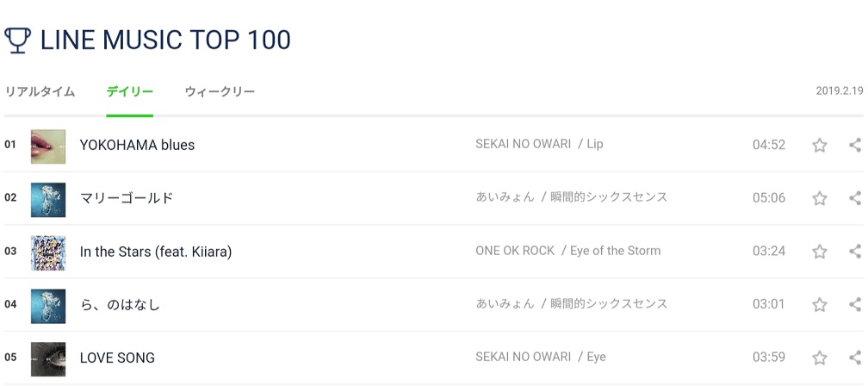Click the LOVE SONG track title

coord(117,358)
